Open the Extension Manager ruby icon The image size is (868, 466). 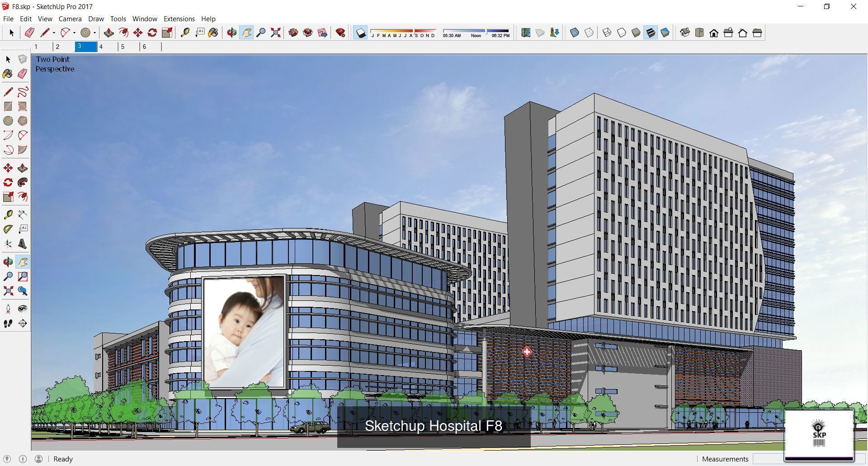[340, 33]
